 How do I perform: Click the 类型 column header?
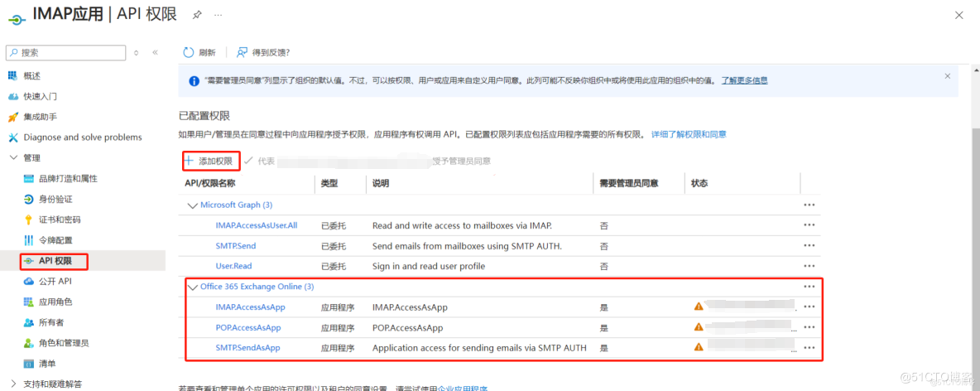pos(329,183)
